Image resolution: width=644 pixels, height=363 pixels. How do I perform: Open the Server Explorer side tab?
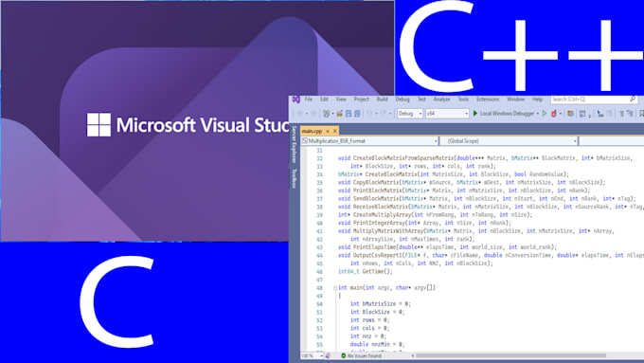[295, 145]
